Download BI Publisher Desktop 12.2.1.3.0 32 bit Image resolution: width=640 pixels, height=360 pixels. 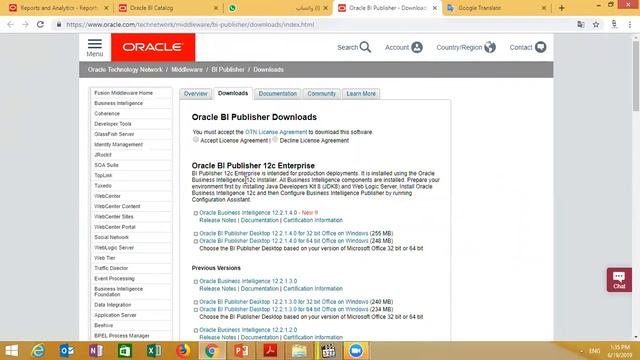[x=284, y=302]
